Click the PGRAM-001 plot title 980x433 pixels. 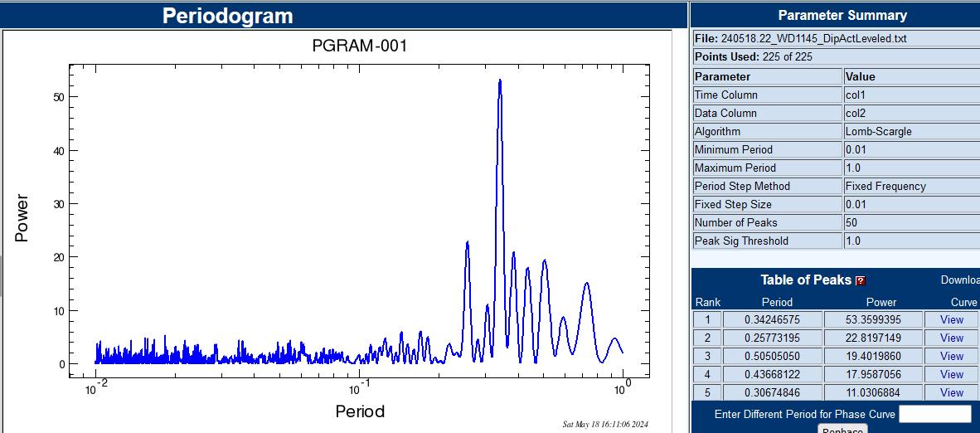pyautogui.click(x=359, y=45)
